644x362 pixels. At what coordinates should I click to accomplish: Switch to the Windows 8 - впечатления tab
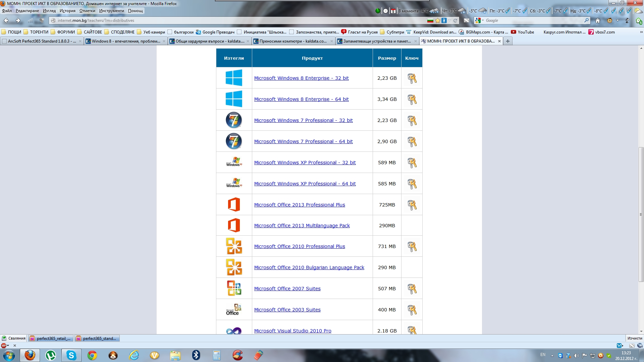tap(126, 41)
